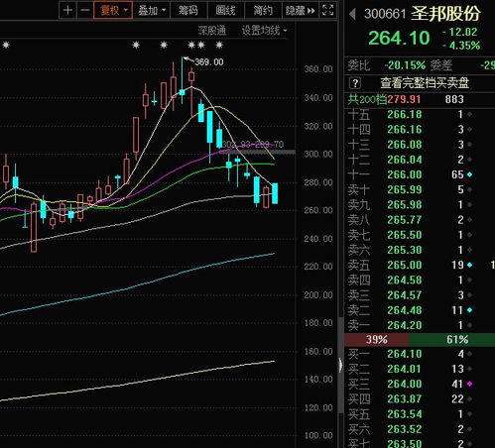Collapse side panel with splitter arrow

tap(340, 366)
